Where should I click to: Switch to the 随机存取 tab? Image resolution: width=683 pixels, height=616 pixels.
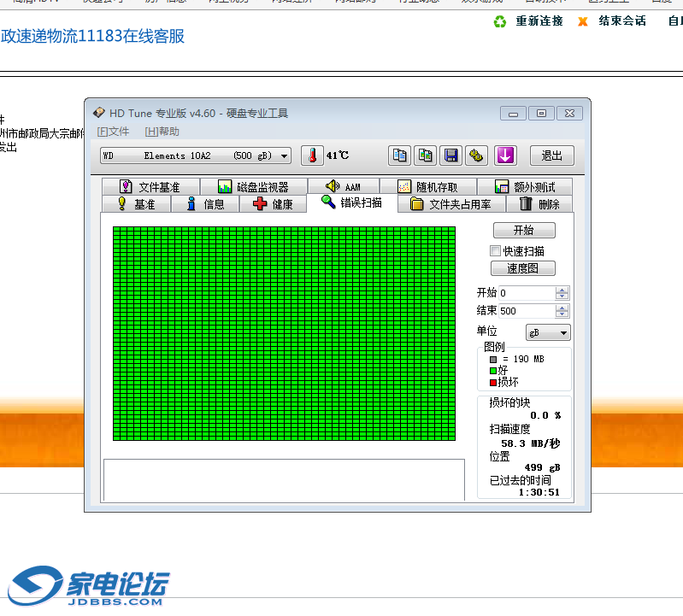[428, 187]
